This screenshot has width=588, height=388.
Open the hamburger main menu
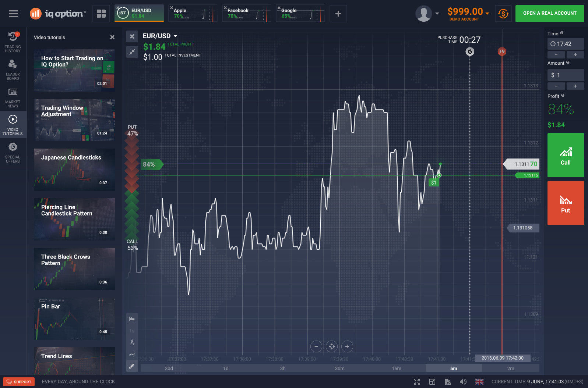pyautogui.click(x=14, y=14)
